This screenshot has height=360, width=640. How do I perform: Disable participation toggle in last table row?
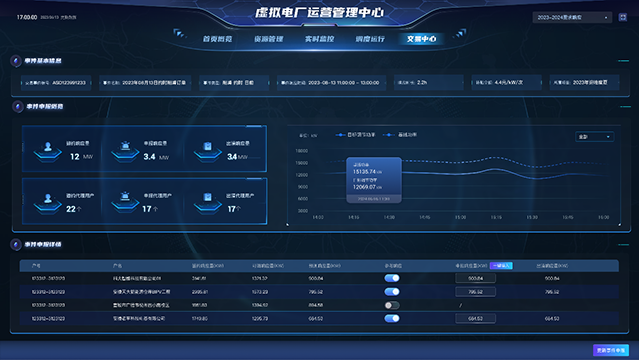tap(392, 318)
